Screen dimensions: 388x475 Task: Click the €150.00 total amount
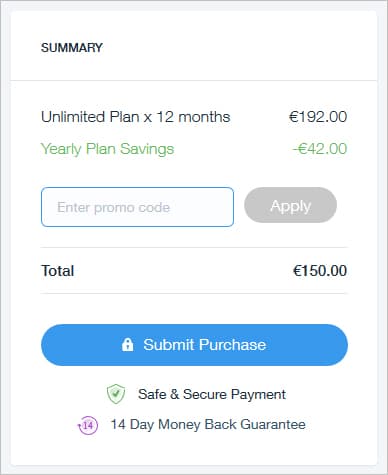pos(320,271)
